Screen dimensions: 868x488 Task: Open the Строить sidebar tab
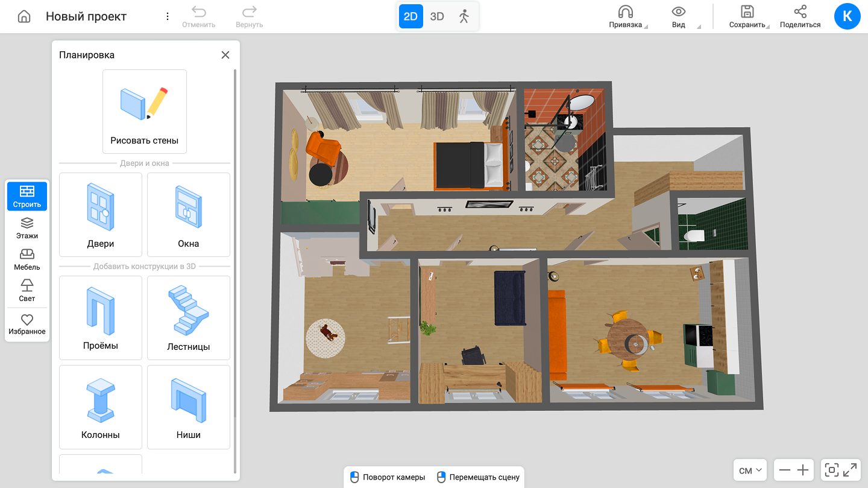pyautogui.click(x=27, y=197)
